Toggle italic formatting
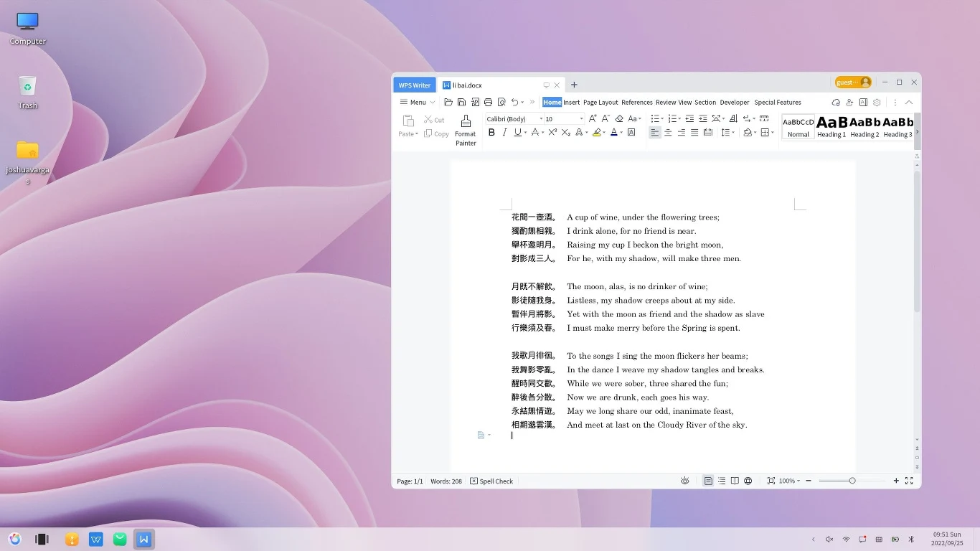 click(504, 133)
